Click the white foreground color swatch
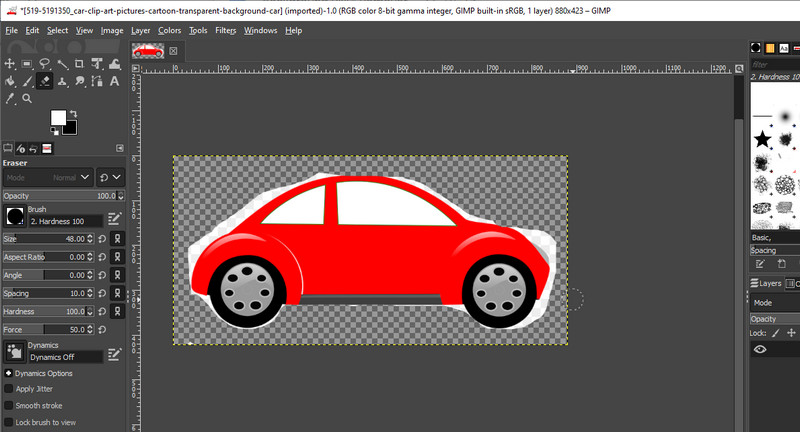Image resolution: width=800 pixels, height=432 pixels. point(58,117)
